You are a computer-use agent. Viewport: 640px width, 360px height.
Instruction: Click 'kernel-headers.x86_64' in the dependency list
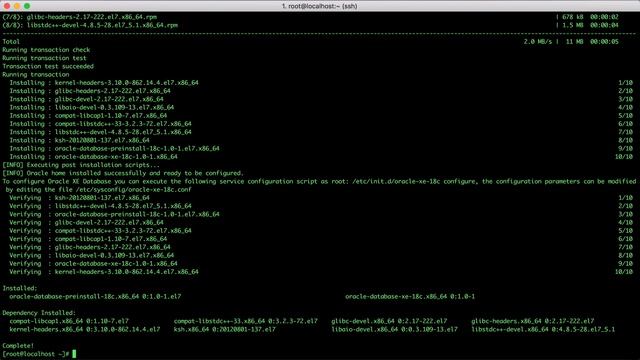[46, 329]
